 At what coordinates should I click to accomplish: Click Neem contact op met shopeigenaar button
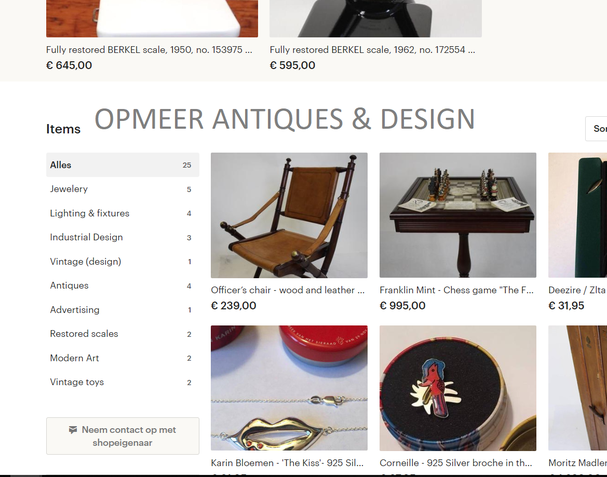click(123, 436)
